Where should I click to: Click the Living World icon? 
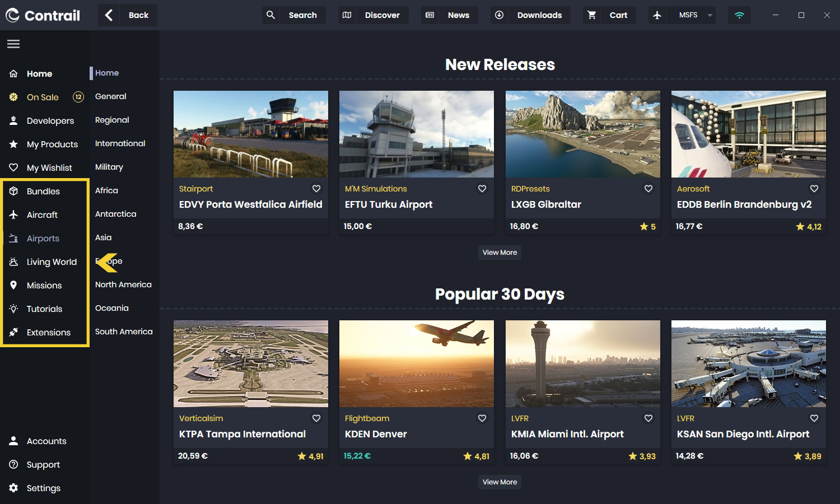pyautogui.click(x=13, y=262)
